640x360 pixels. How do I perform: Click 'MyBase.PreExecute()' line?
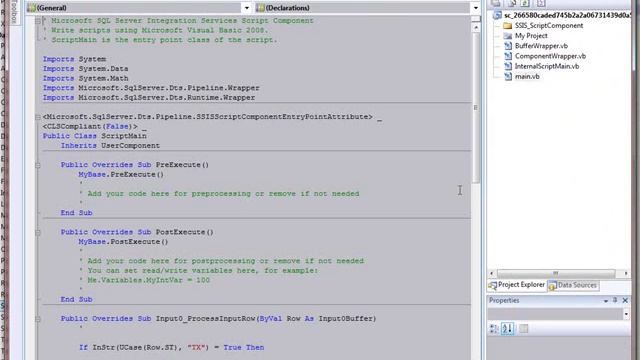pyautogui.click(x=121, y=175)
